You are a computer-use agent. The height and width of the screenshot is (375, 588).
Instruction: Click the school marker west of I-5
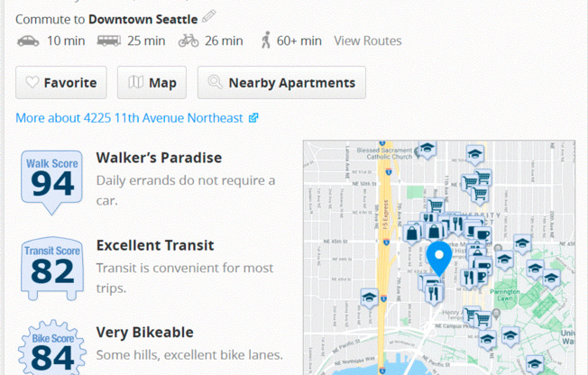click(x=368, y=298)
